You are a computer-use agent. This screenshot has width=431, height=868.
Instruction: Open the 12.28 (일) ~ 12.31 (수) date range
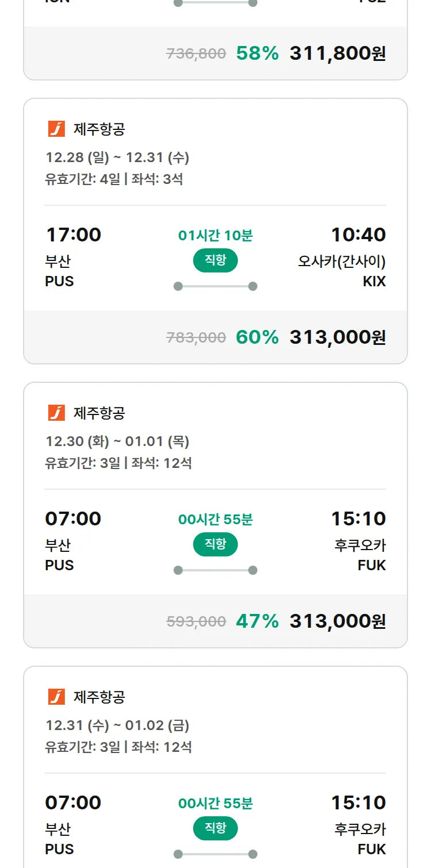[x=117, y=157]
